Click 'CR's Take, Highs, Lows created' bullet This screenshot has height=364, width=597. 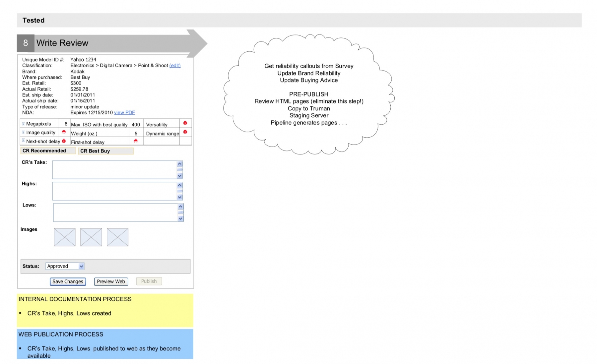coord(69,313)
